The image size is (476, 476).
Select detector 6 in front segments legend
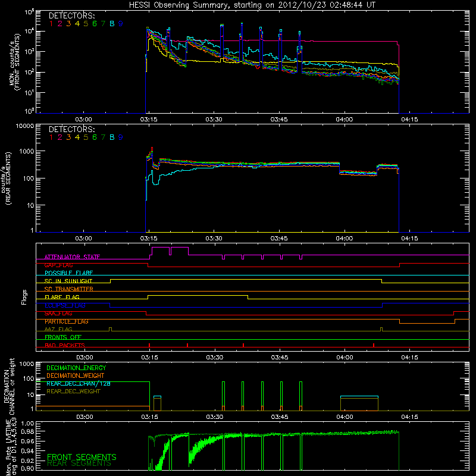(x=95, y=24)
